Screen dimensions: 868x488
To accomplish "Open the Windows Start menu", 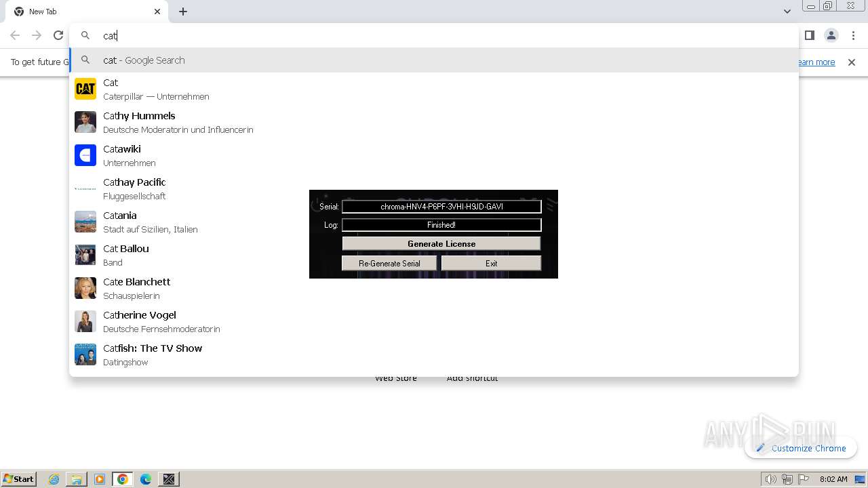I will pyautogui.click(x=18, y=479).
